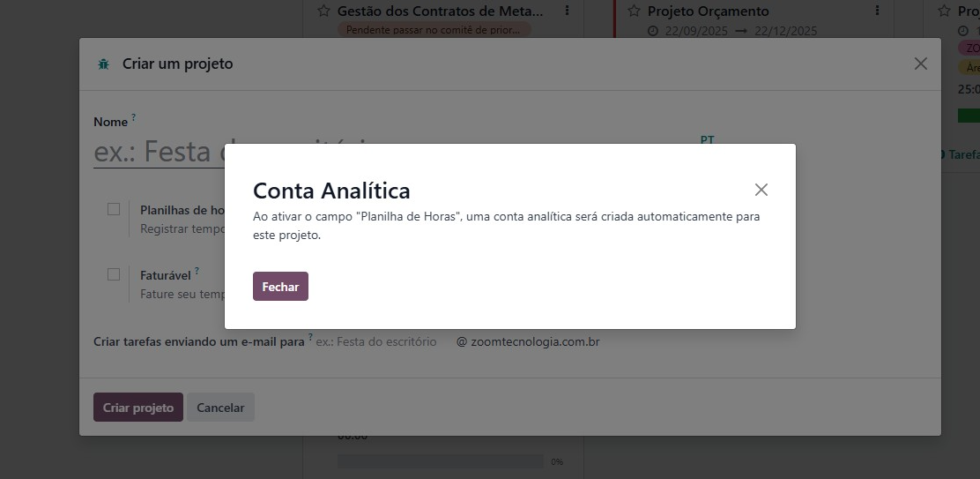The image size is (980, 479).
Task: Click the email alias input field
Action: coord(379,341)
